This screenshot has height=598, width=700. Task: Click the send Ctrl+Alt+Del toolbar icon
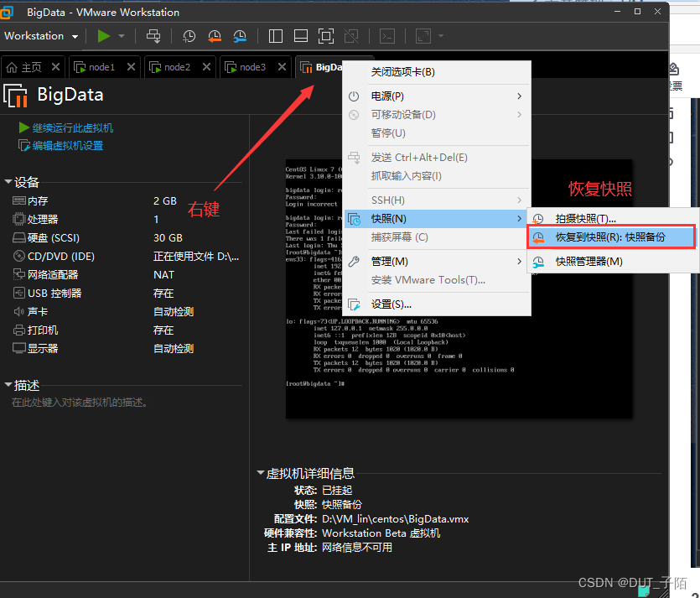click(153, 36)
